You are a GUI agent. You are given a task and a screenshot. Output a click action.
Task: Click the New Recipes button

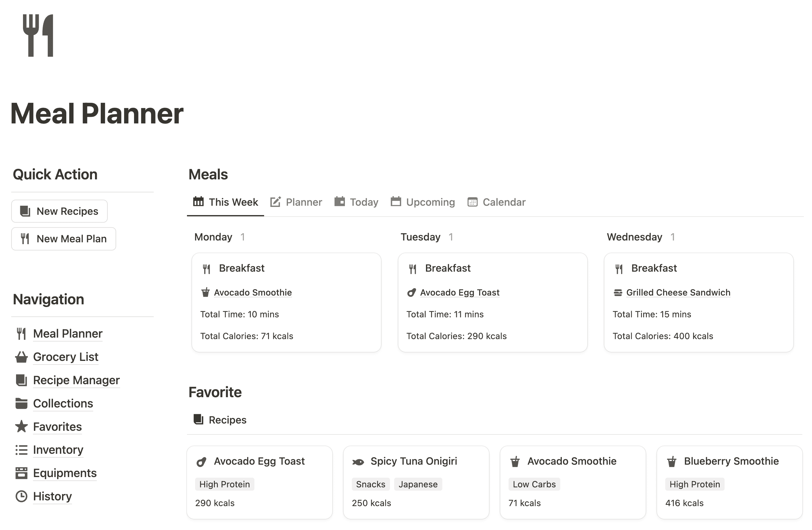tap(59, 211)
